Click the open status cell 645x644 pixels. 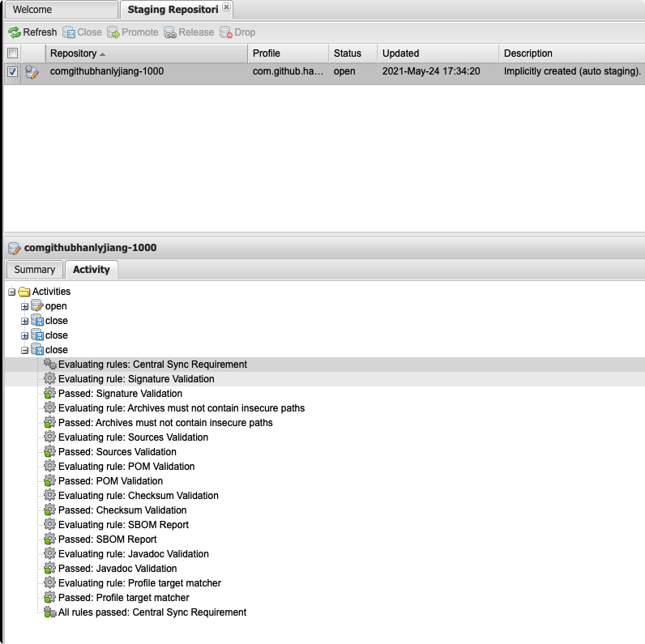[344, 71]
